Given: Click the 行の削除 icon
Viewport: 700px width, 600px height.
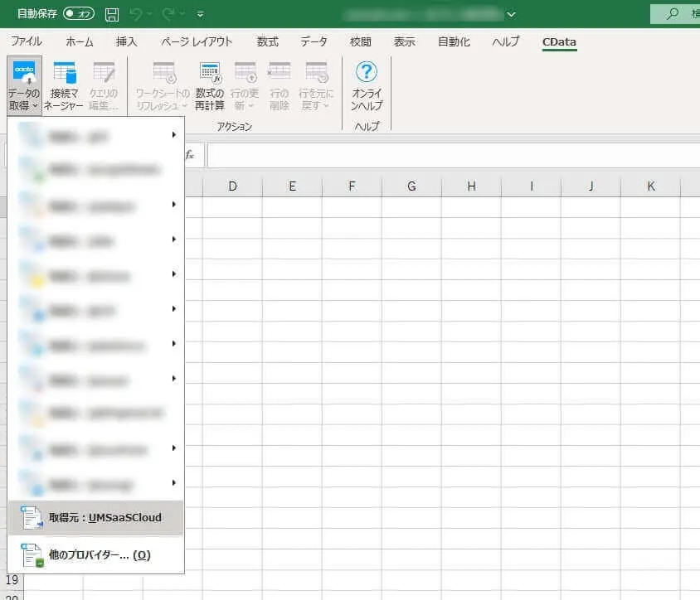Looking at the screenshot, I should pos(280,72).
